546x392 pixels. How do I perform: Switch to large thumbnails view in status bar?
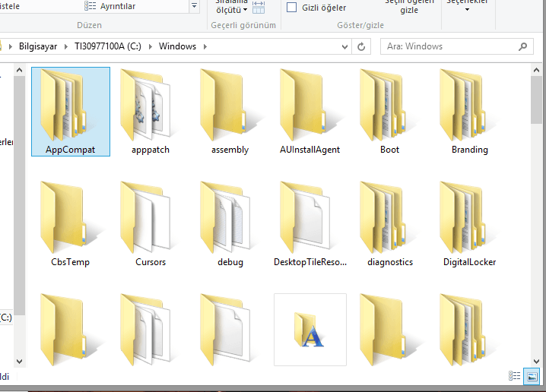coord(532,376)
